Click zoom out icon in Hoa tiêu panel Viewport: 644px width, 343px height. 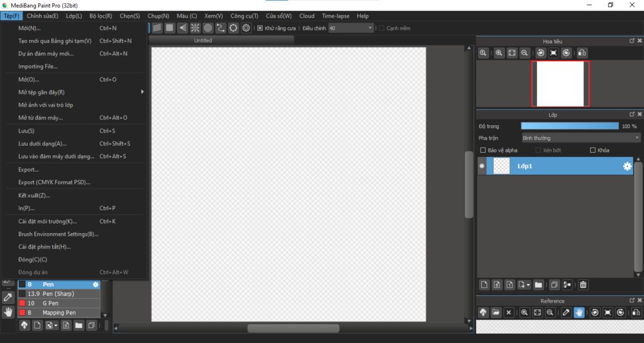click(525, 53)
